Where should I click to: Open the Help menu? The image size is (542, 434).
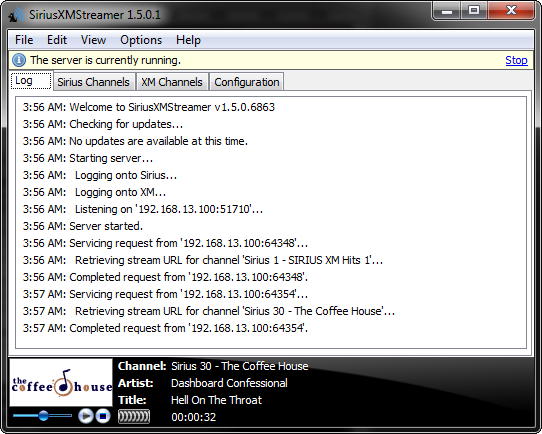[x=188, y=40]
